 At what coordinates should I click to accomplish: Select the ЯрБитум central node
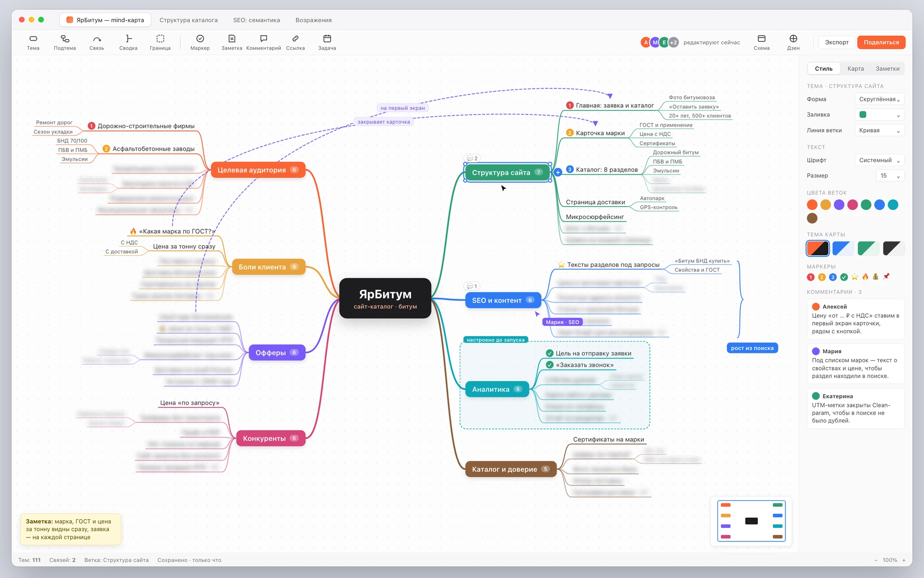coord(385,298)
